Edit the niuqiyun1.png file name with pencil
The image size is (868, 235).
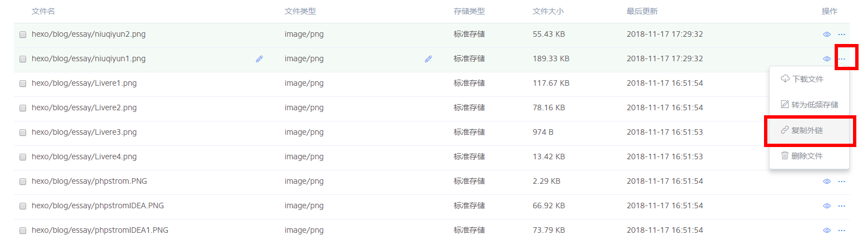259,58
